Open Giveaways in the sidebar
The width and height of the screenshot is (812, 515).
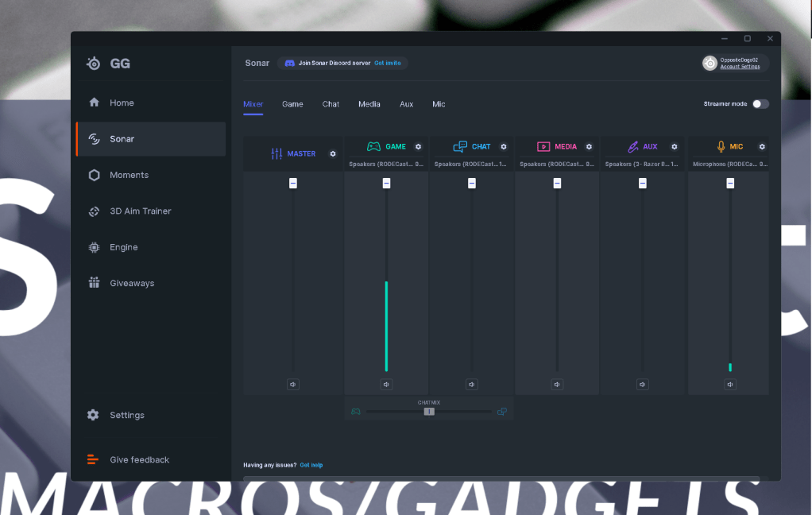click(x=151, y=283)
